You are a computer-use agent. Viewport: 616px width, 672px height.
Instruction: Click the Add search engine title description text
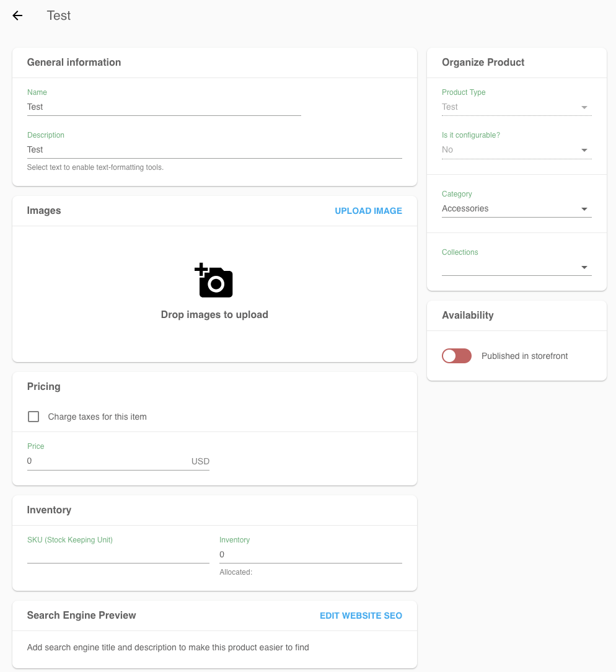click(x=168, y=648)
